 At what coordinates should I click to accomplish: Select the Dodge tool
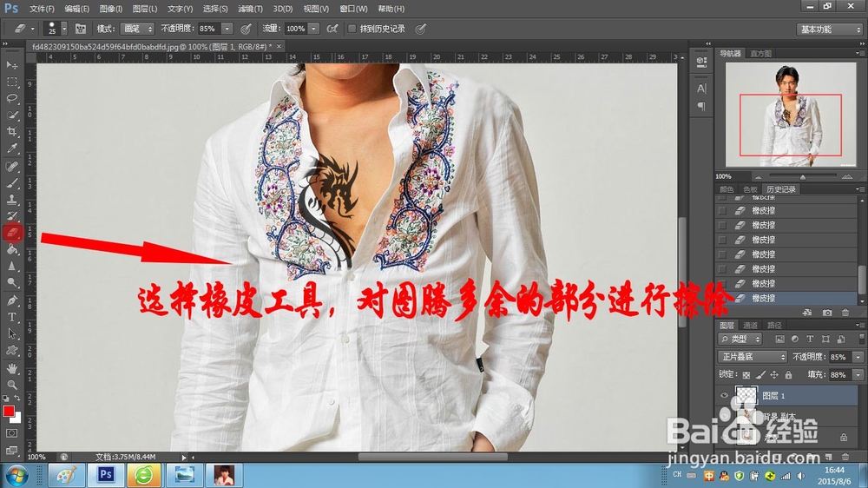coord(11,283)
